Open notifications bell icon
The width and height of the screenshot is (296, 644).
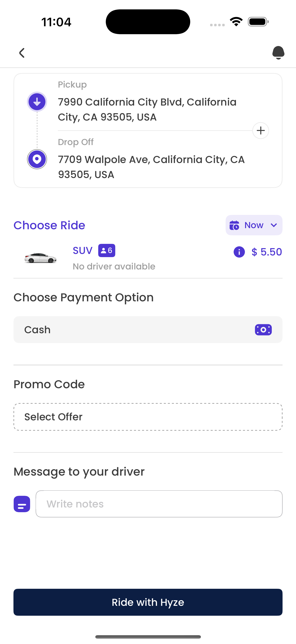click(278, 53)
